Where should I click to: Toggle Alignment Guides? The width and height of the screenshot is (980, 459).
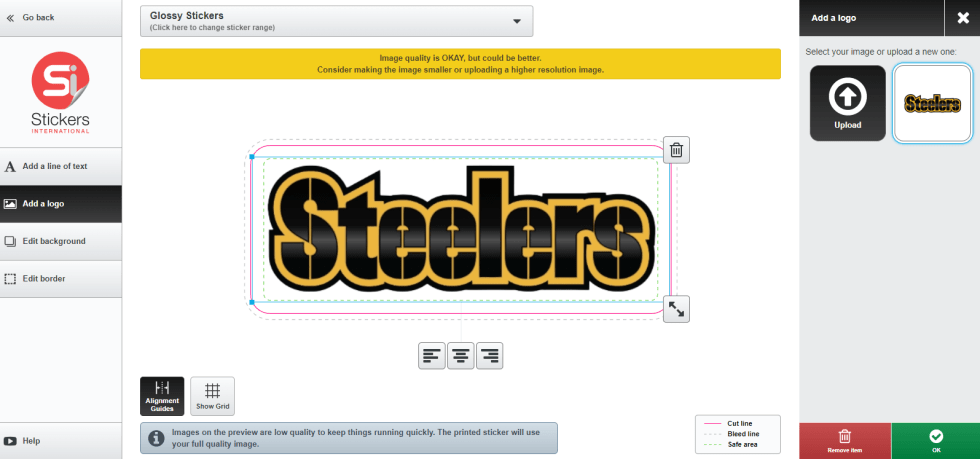pos(162,396)
